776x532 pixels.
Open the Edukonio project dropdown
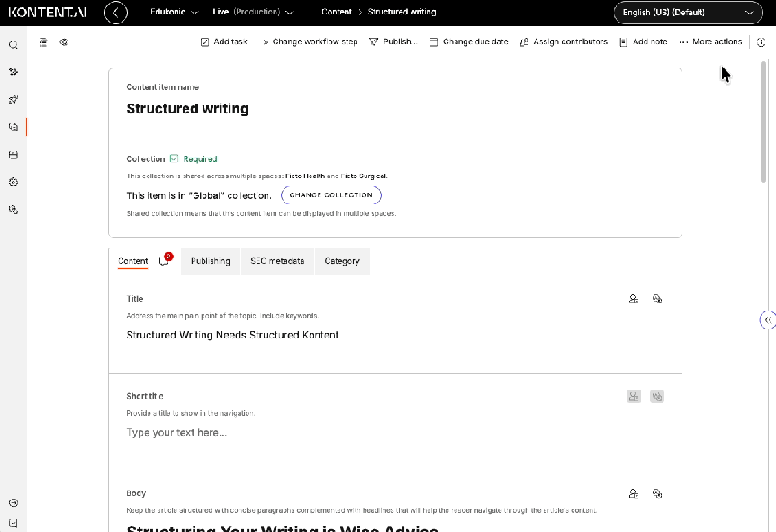(175, 12)
